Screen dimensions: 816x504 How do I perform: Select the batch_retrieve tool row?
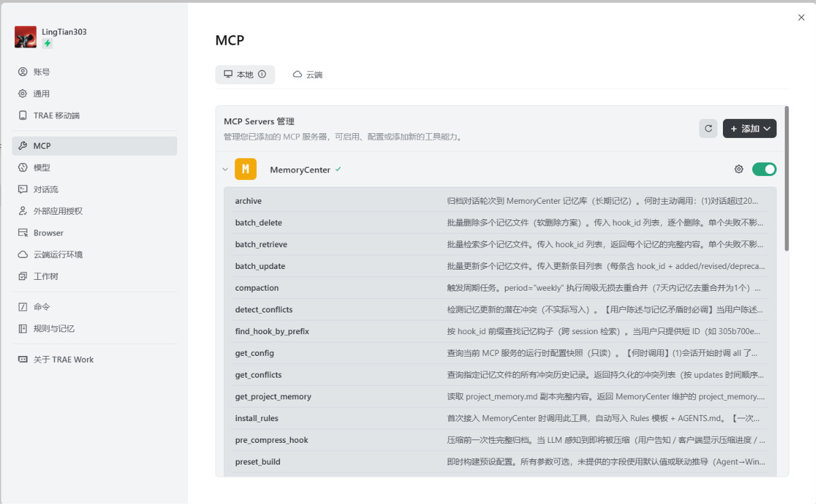500,245
